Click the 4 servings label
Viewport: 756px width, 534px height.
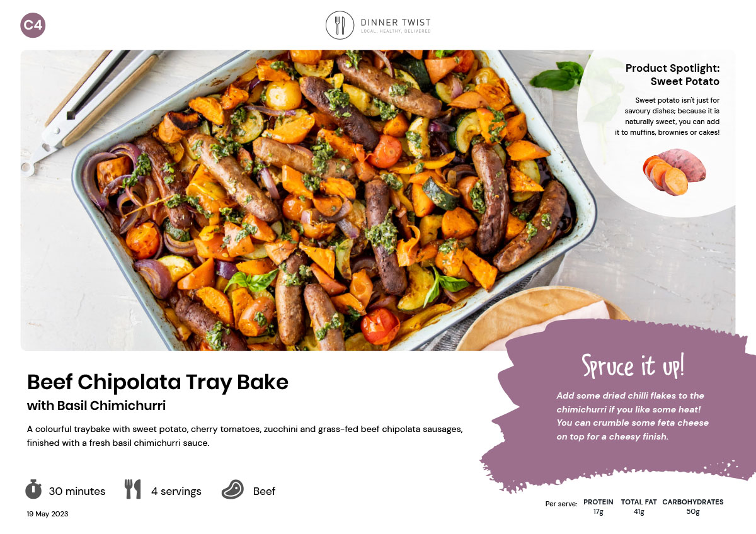pos(176,491)
